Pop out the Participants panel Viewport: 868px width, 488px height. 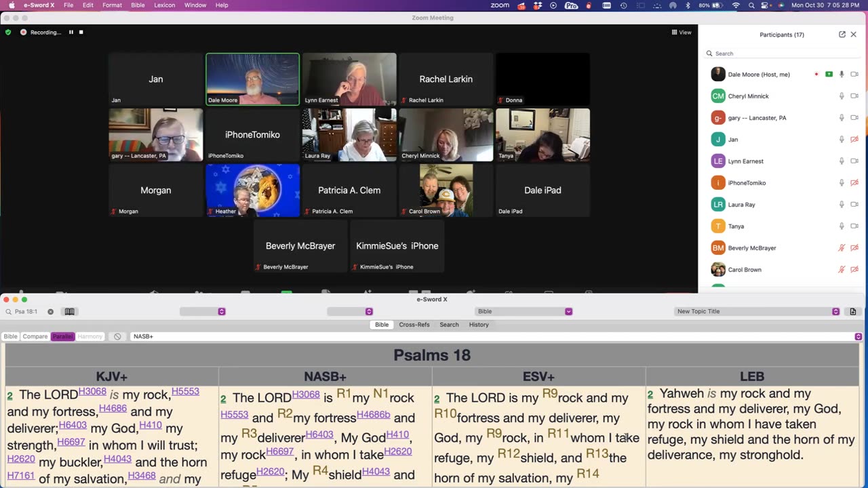[x=842, y=35]
